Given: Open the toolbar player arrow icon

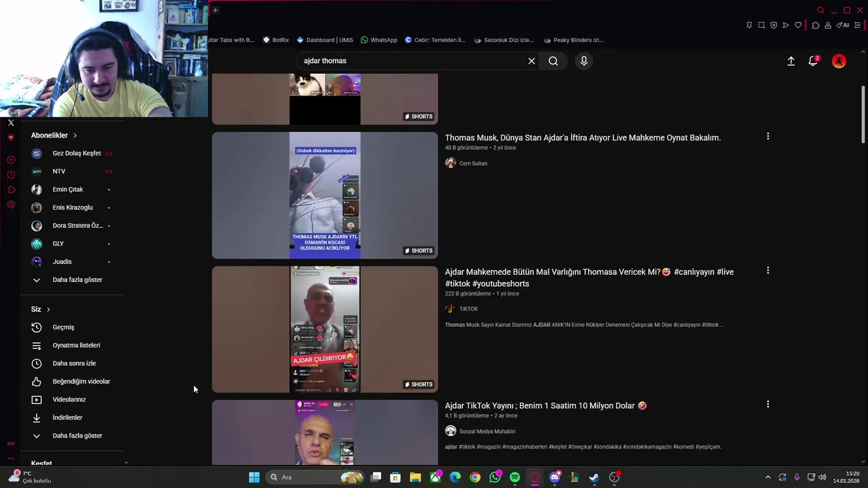Looking at the screenshot, I should click(x=786, y=25).
